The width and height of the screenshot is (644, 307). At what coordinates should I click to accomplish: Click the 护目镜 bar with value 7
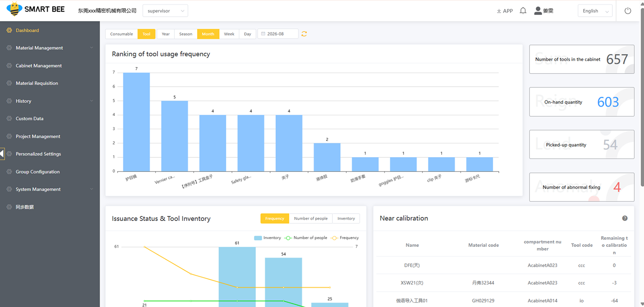136,122
